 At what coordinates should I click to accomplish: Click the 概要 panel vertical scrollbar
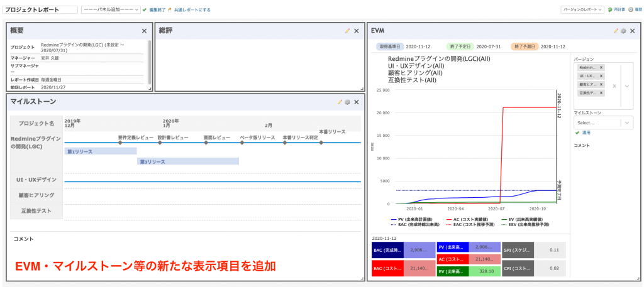(x=149, y=62)
